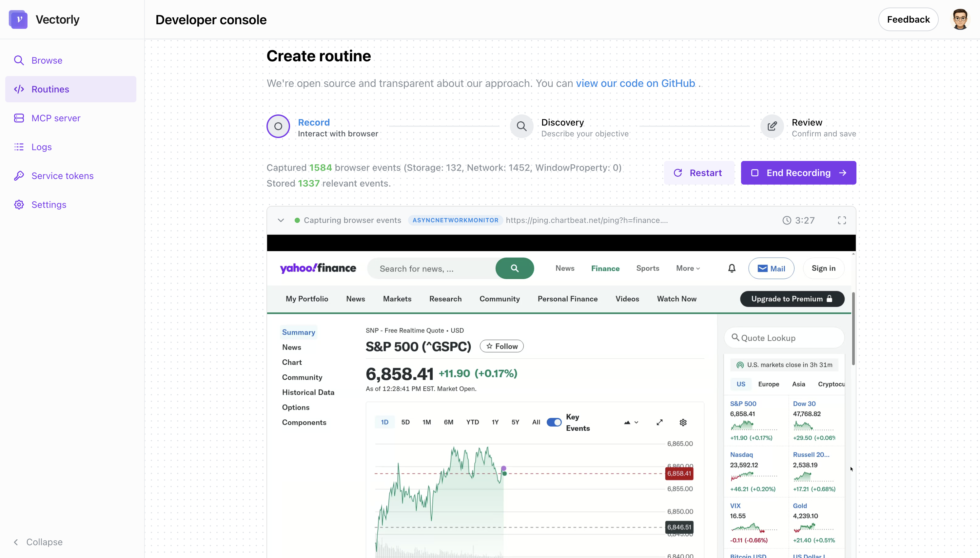
Task: Switch to the Europe markets tab
Action: [x=768, y=384]
